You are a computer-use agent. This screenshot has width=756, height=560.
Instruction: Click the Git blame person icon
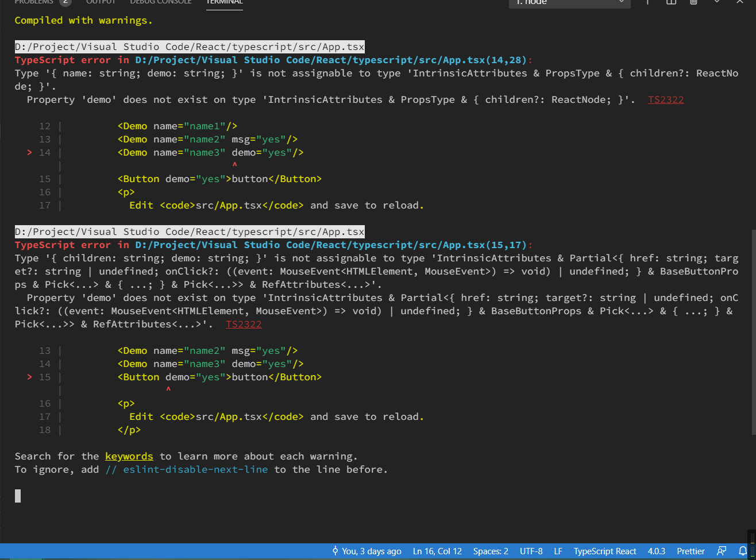[x=335, y=551]
